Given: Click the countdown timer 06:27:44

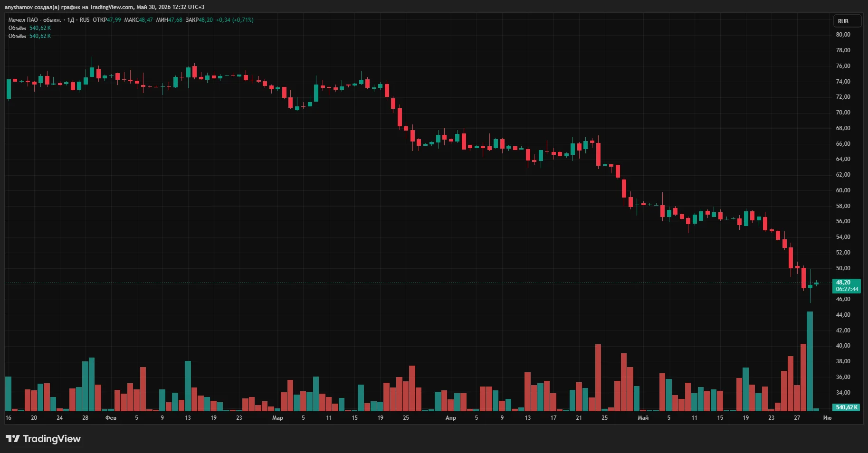Looking at the screenshot, I should pyautogui.click(x=847, y=289).
